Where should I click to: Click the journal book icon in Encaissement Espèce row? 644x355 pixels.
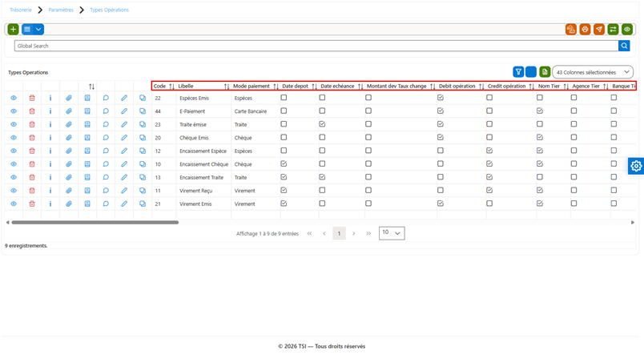87,151
